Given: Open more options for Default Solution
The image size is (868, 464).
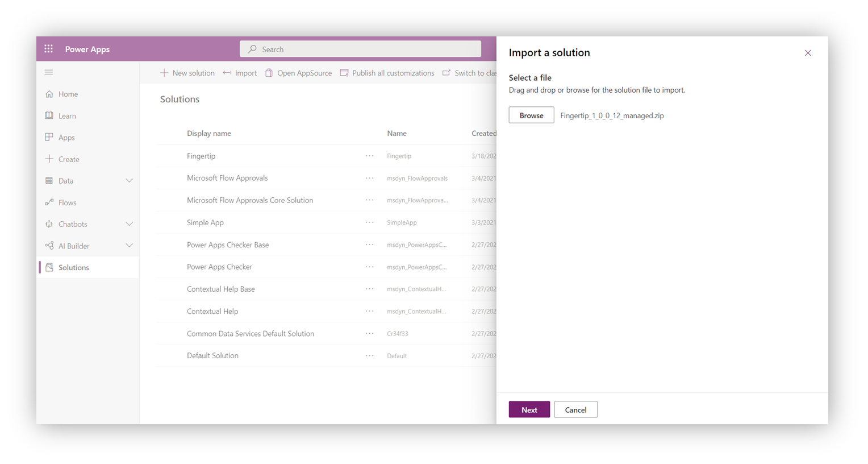Looking at the screenshot, I should 370,355.
